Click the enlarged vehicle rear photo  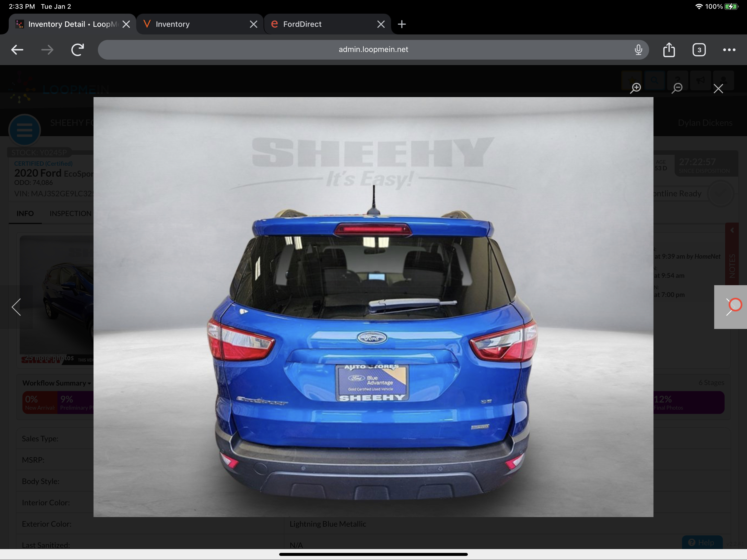(x=373, y=307)
